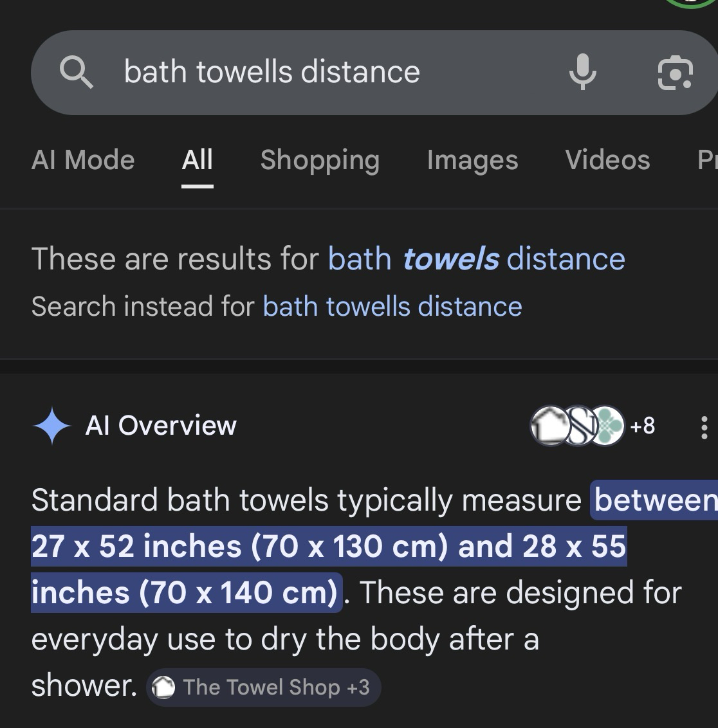718x728 pixels.
Task: Click the magnifying glass search icon
Action: pos(77,72)
